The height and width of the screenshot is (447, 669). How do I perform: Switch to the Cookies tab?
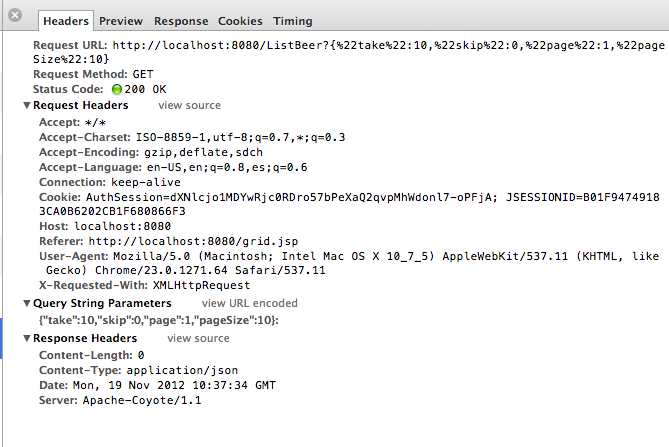240,21
